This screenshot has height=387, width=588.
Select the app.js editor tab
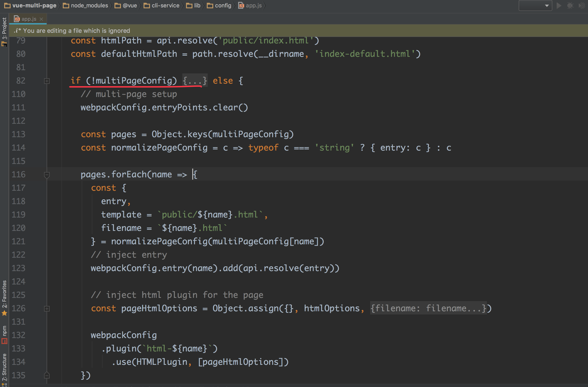28,19
